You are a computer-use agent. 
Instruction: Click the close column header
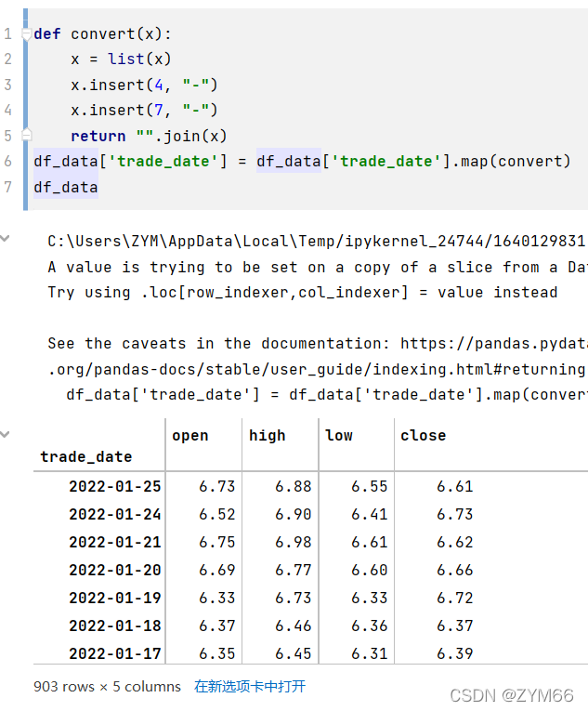click(x=423, y=435)
